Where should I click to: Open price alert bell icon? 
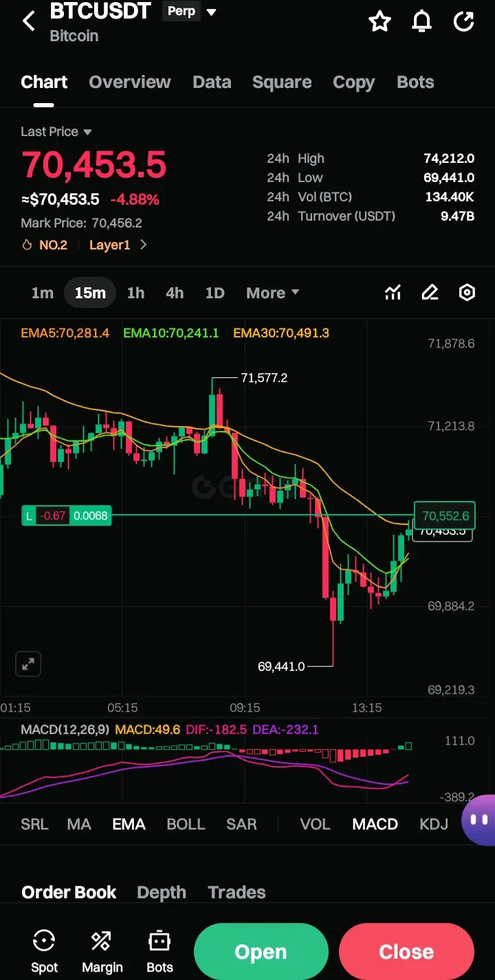tap(421, 21)
